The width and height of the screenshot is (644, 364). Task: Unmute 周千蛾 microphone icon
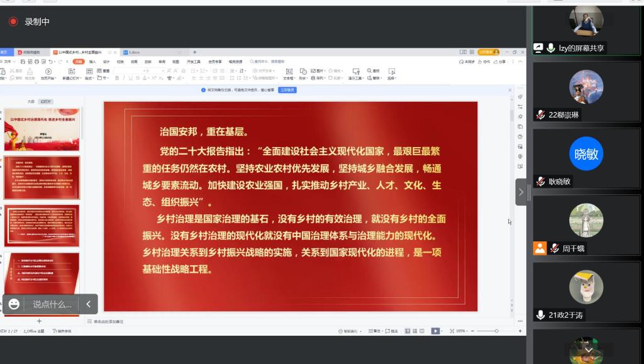(x=554, y=248)
